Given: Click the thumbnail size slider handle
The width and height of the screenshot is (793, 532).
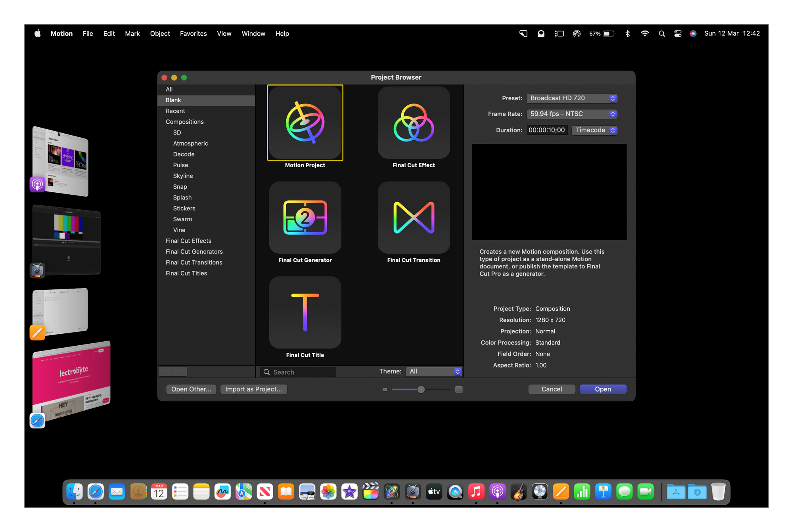Looking at the screenshot, I should coord(421,390).
